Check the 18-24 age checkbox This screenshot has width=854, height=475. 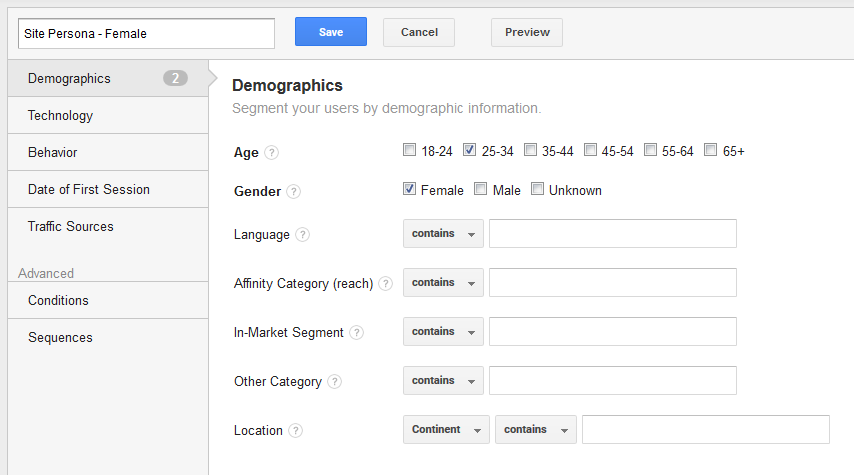tap(410, 150)
